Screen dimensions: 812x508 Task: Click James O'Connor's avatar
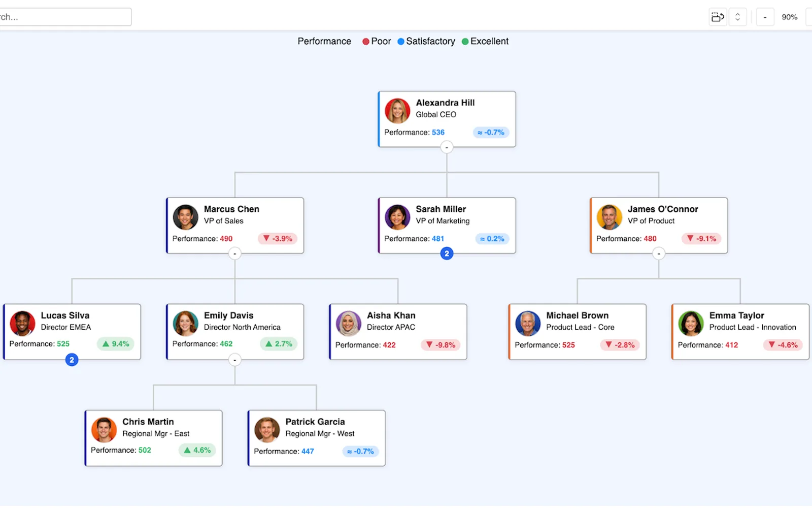(x=609, y=217)
